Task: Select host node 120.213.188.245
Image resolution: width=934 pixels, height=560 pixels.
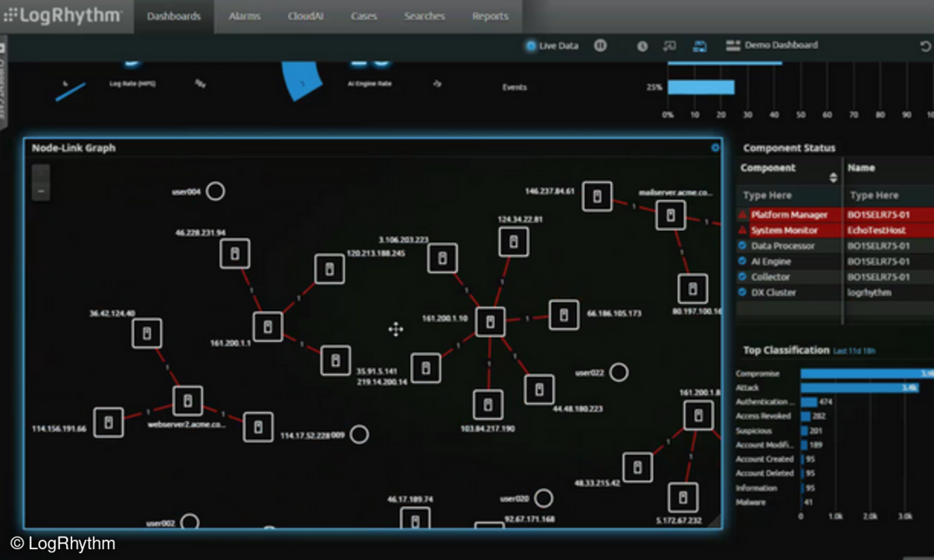Action: (x=329, y=268)
